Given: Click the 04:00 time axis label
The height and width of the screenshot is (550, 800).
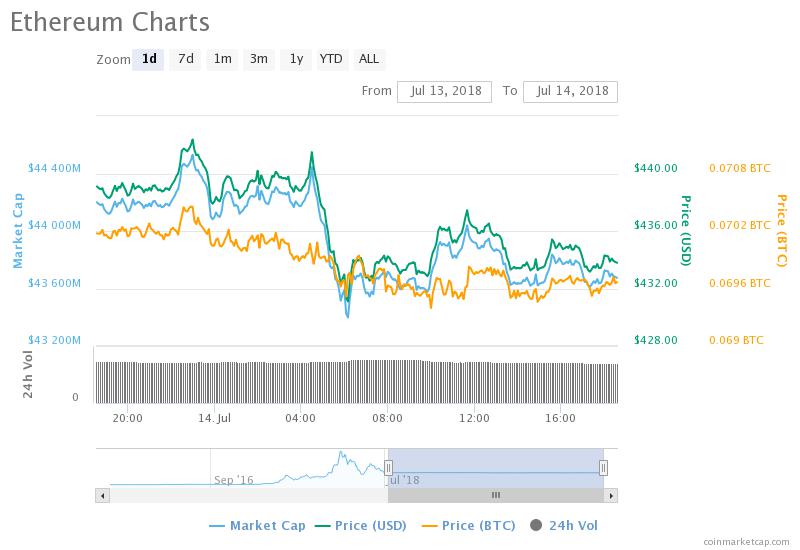Looking at the screenshot, I should click(x=301, y=418).
